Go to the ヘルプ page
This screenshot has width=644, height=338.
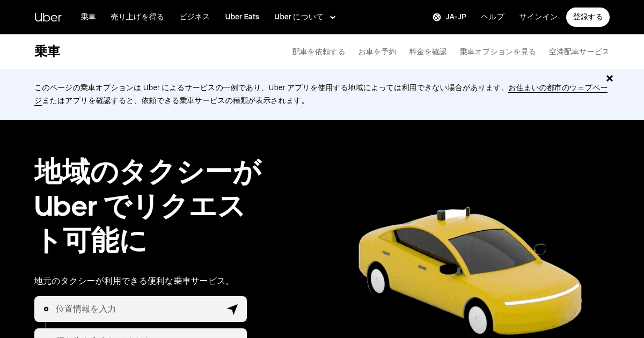point(492,17)
